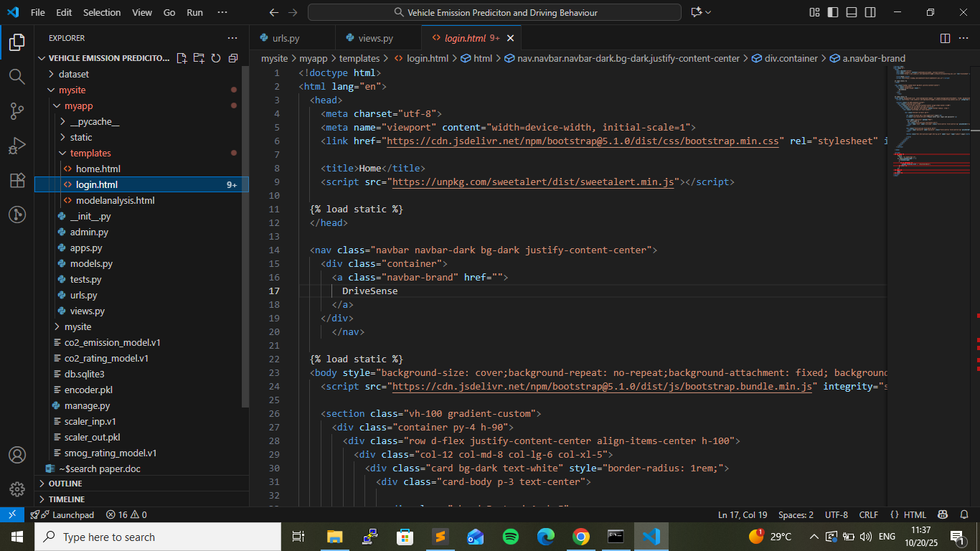
Task: Expand the OUTLINE section
Action: click(x=65, y=484)
